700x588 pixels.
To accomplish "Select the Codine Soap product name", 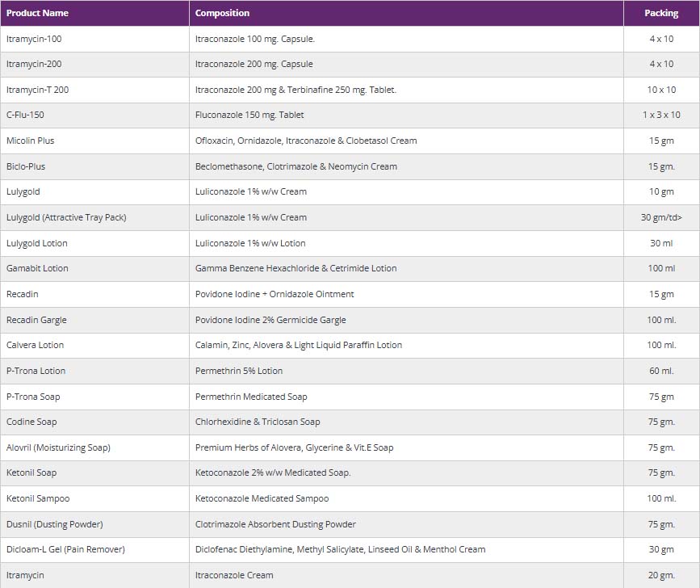I will tap(31, 422).
